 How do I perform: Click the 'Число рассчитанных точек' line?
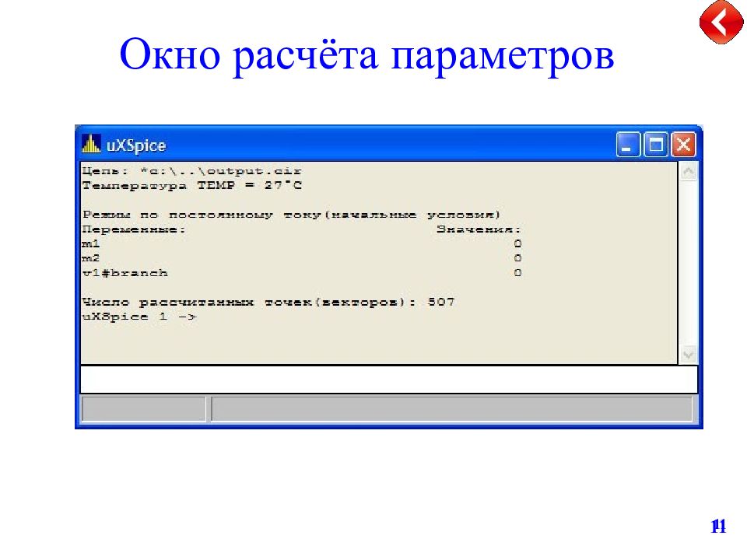(x=268, y=302)
